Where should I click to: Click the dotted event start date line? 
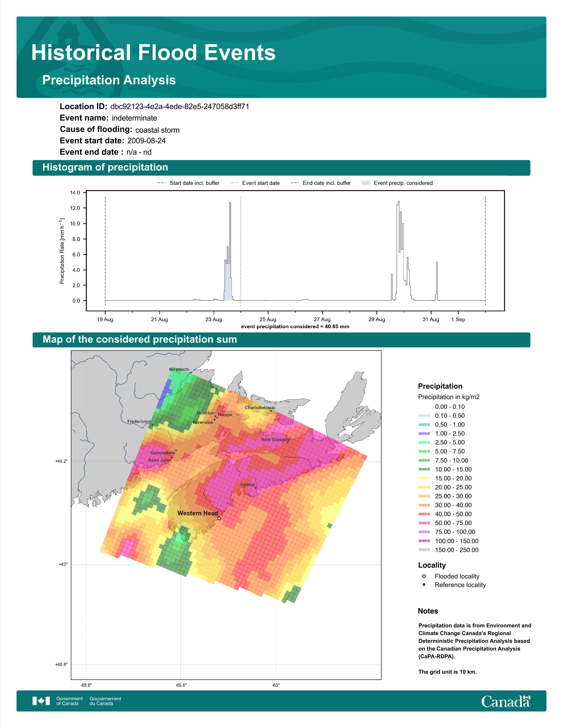[x=241, y=251]
